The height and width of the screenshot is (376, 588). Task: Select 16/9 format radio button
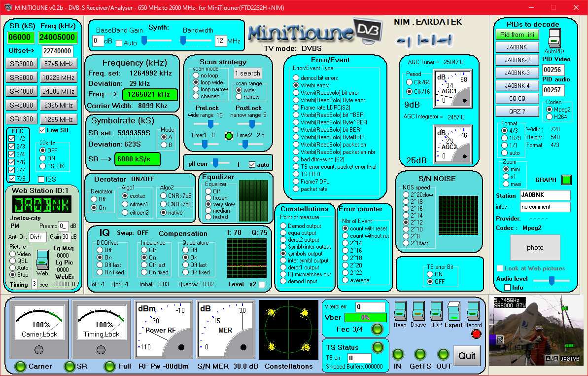[x=505, y=138]
